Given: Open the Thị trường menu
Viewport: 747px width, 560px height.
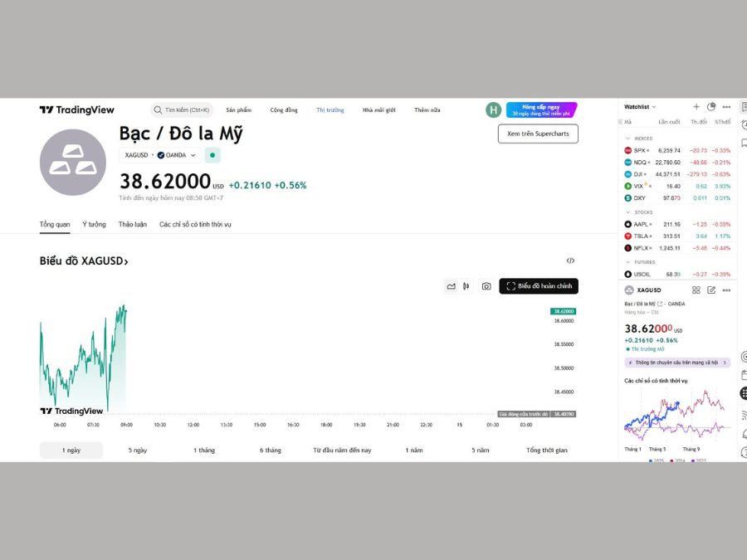Looking at the screenshot, I should [x=330, y=110].
